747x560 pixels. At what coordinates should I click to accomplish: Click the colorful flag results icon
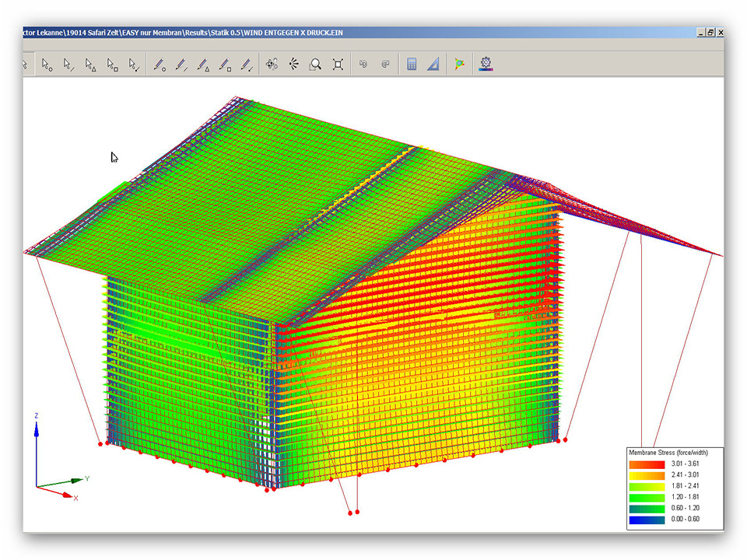(459, 65)
